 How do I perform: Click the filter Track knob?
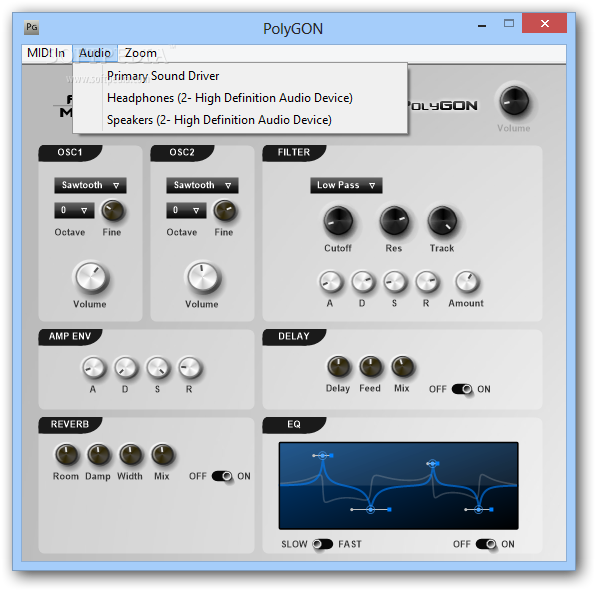tap(442, 221)
